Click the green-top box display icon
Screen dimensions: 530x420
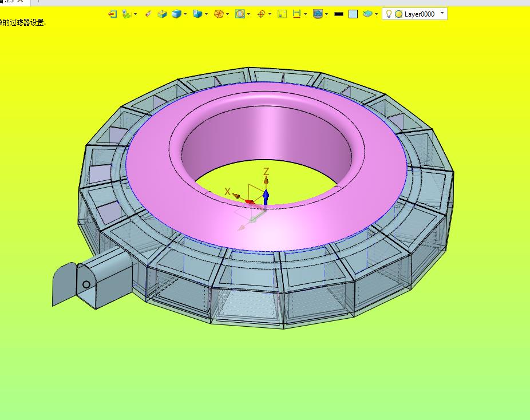click(x=162, y=14)
